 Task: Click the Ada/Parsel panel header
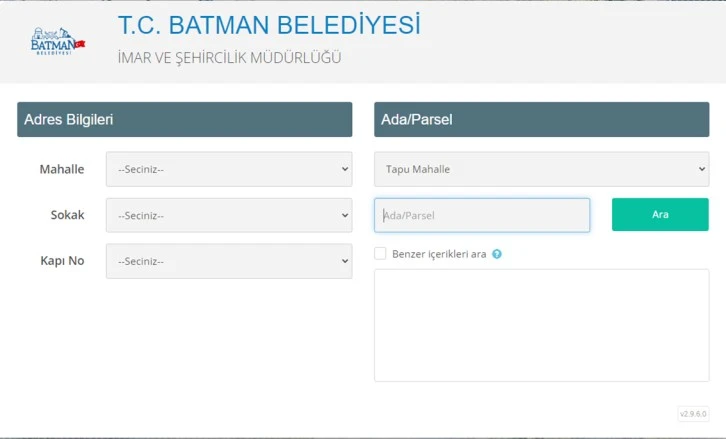(541, 119)
